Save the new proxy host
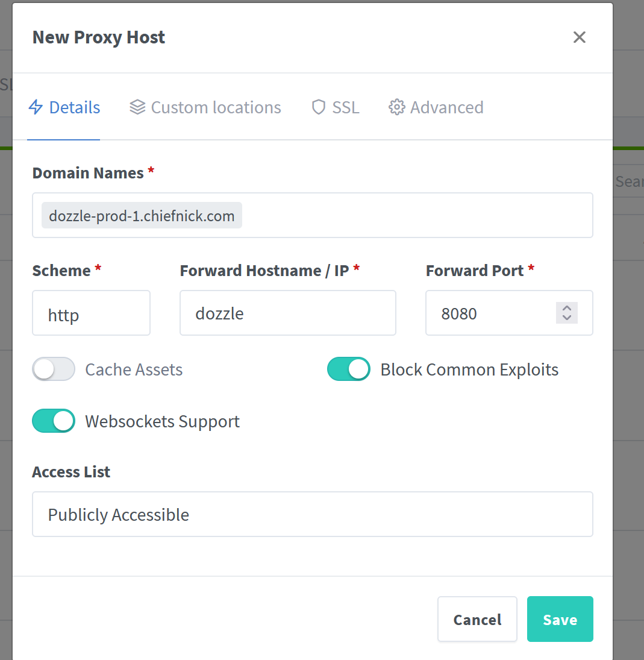Image resolution: width=644 pixels, height=660 pixels. tap(560, 619)
